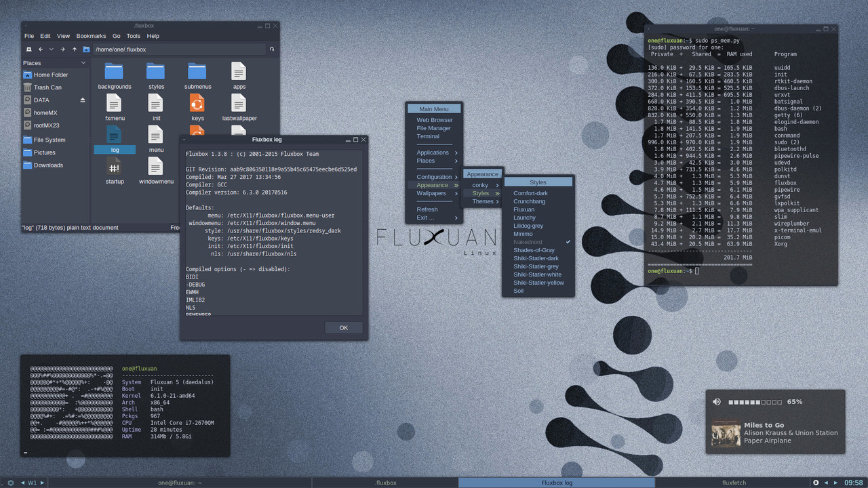Select the backgrounds folder icon
Image resolution: width=868 pixels, height=488 pixels.
pos(114,70)
